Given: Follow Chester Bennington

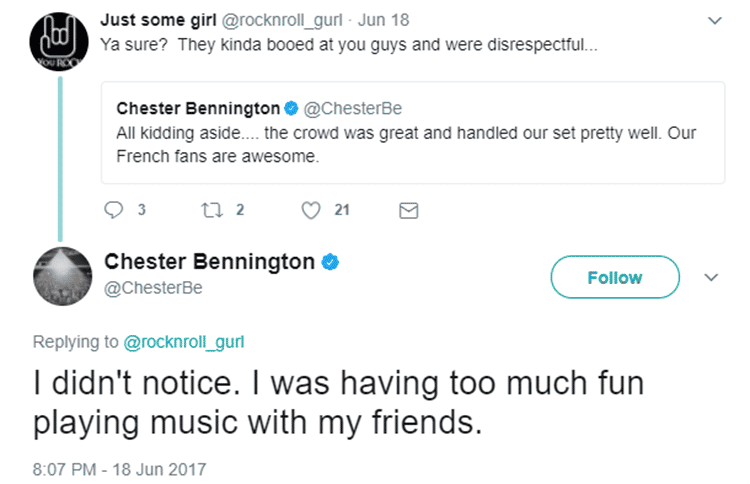Looking at the screenshot, I should [x=615, y=277].
